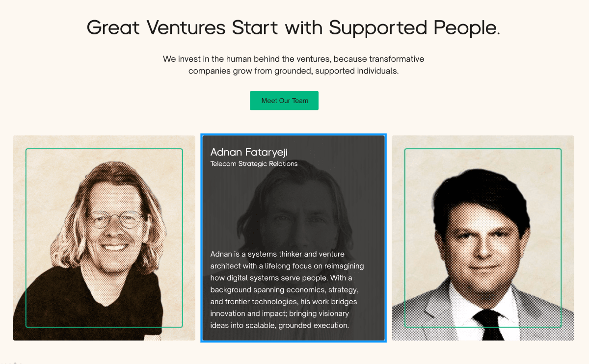The image size is (589, 364).
Task: Click the word venture in Adnan's bio
Action: (332, 254)
